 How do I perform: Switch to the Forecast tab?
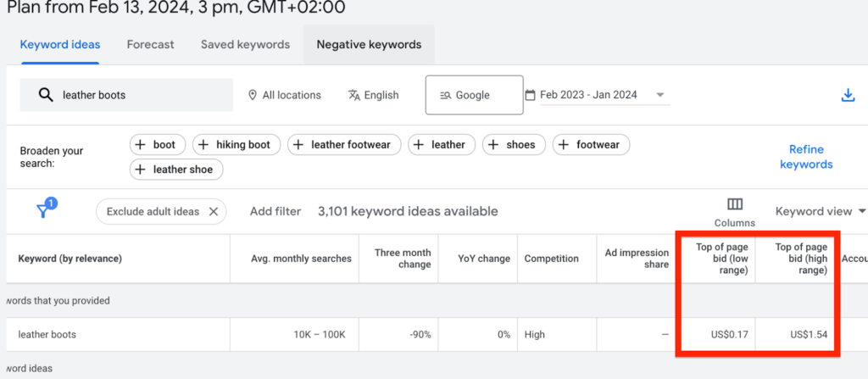pyautogui.click(x=150, y=44)
